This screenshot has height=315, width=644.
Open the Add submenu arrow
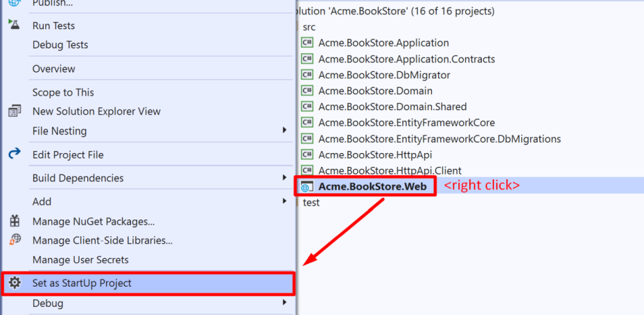pos(284,201)
